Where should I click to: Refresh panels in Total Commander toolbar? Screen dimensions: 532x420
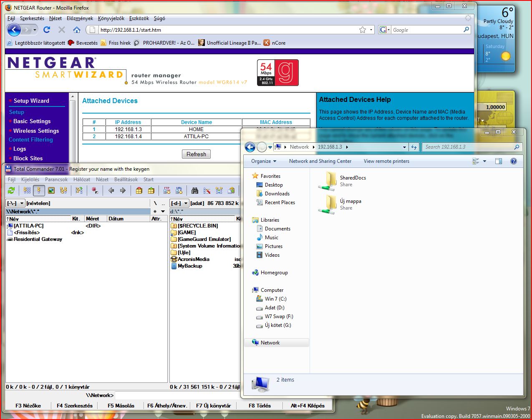point(11,190)
